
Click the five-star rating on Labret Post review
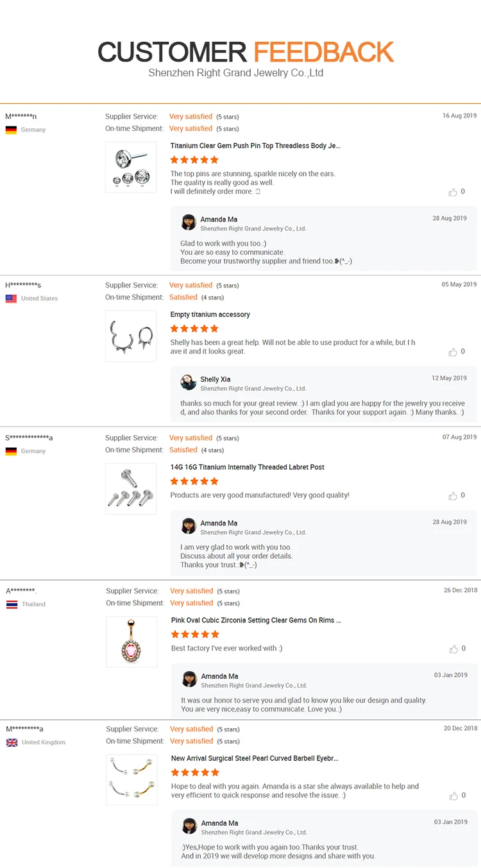point(194,481)
